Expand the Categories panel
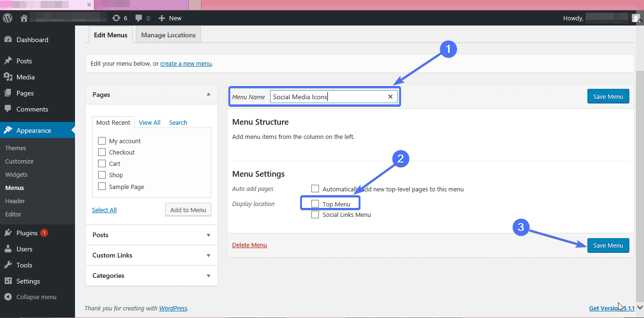 [x=151, y=275]
